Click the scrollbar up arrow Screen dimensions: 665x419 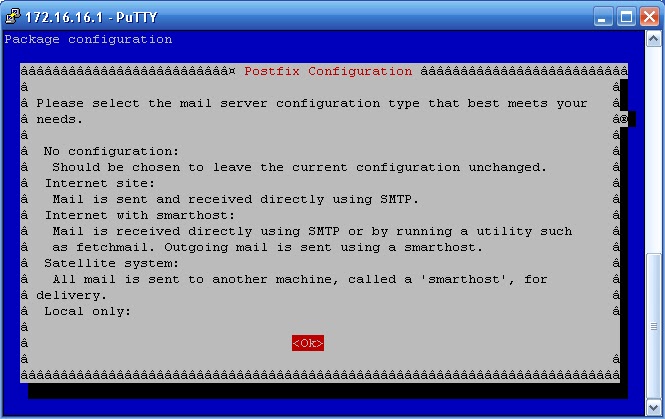pyautogui.click(x=653, y=39)
